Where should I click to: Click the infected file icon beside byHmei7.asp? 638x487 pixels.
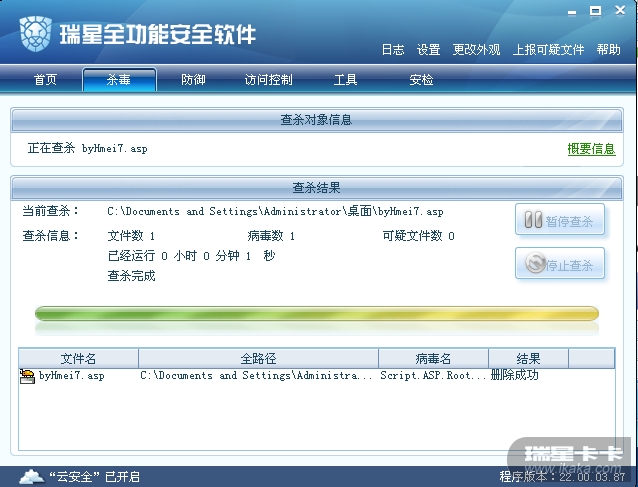tap(27, 376)
